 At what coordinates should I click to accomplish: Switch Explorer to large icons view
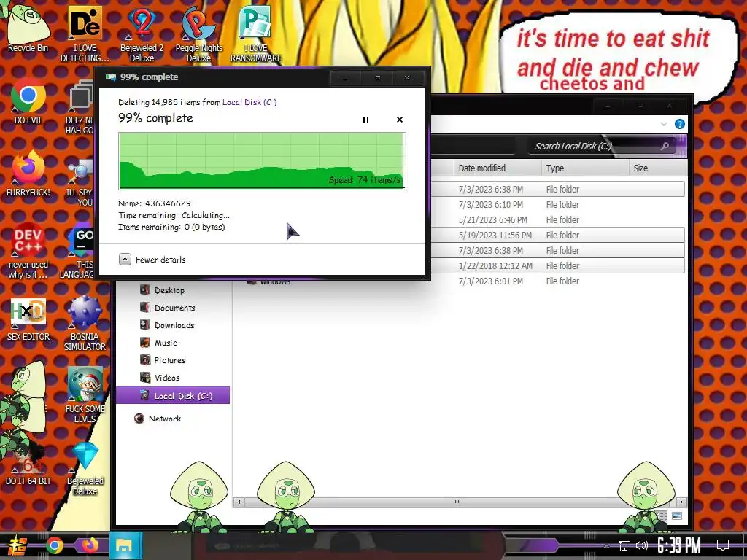[676, 516]
